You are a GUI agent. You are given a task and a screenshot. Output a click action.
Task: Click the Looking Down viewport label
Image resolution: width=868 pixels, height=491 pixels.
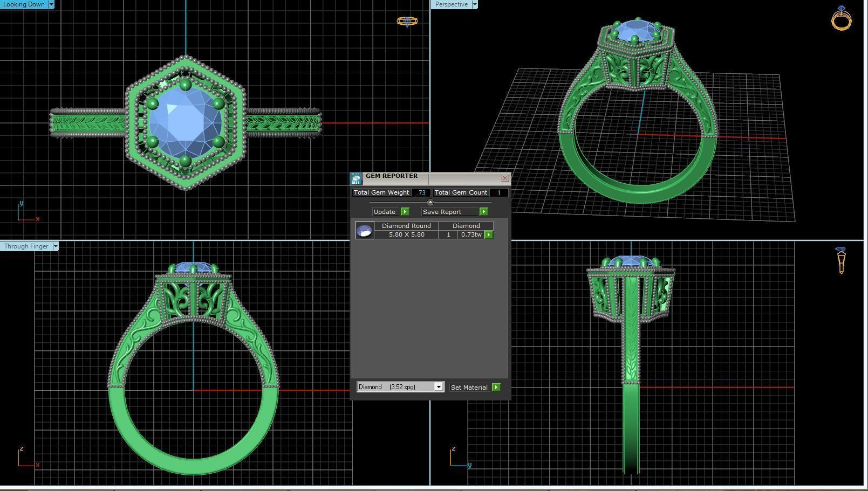click(x=24, y=4)
